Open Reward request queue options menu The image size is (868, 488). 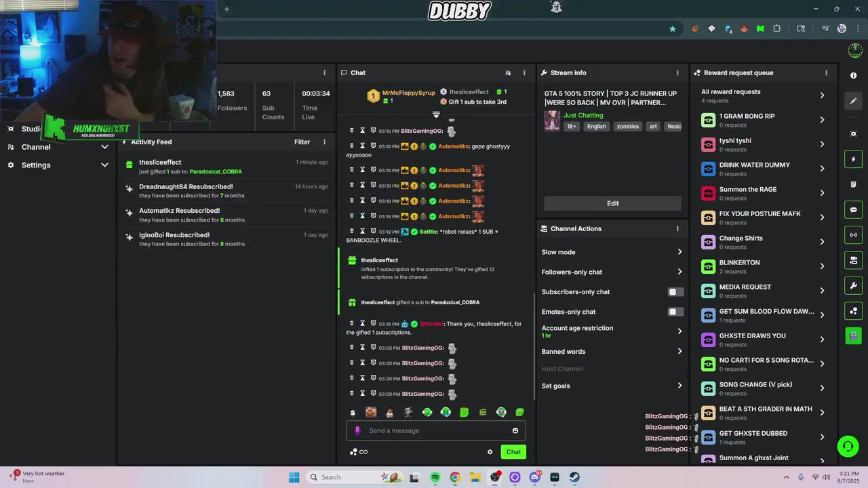(x=826, y=73)
